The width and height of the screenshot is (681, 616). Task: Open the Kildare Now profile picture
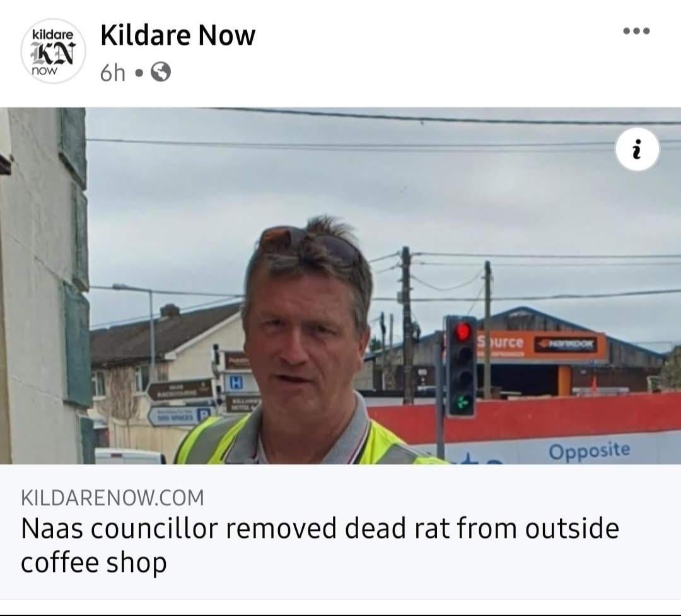point(54,51)
